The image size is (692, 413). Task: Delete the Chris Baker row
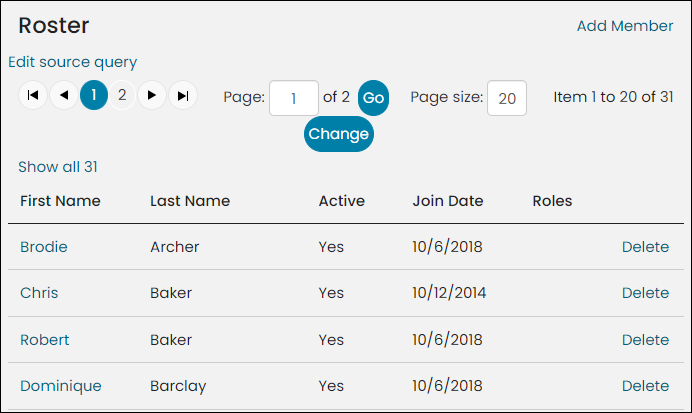[x=645, y=293]
